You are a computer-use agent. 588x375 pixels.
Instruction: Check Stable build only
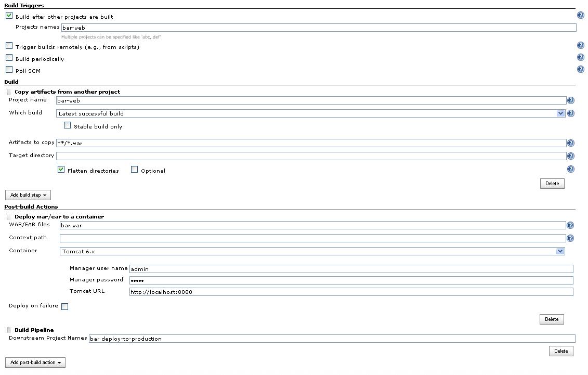coord(67,125)
